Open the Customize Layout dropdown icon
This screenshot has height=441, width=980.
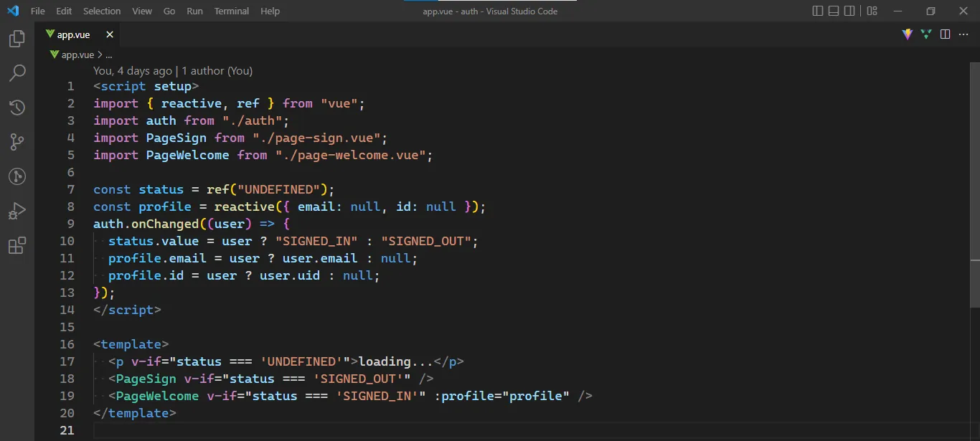coord(870,11)
